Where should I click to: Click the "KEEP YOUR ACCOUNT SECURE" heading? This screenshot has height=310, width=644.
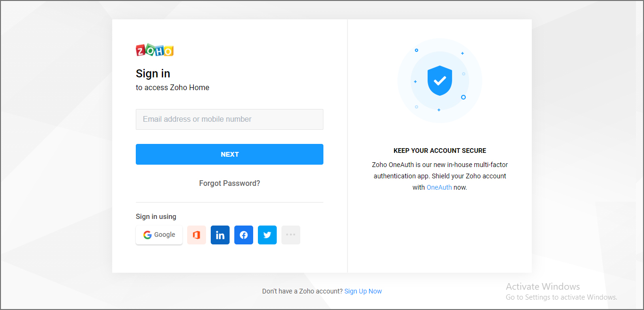coord(440,151)
